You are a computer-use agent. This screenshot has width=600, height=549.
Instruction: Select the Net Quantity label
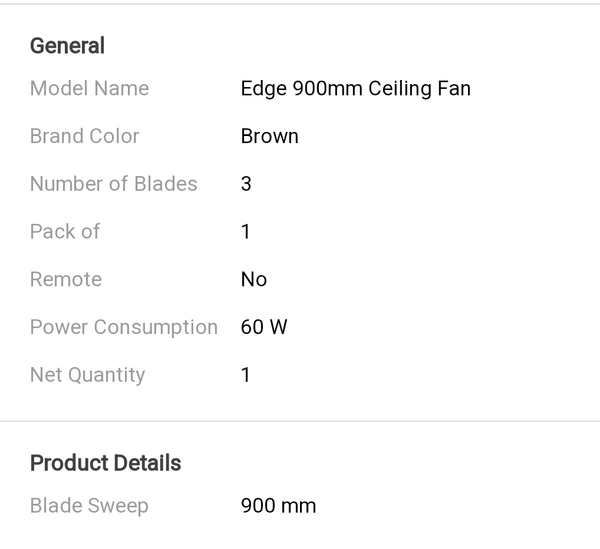coord(87,375)
